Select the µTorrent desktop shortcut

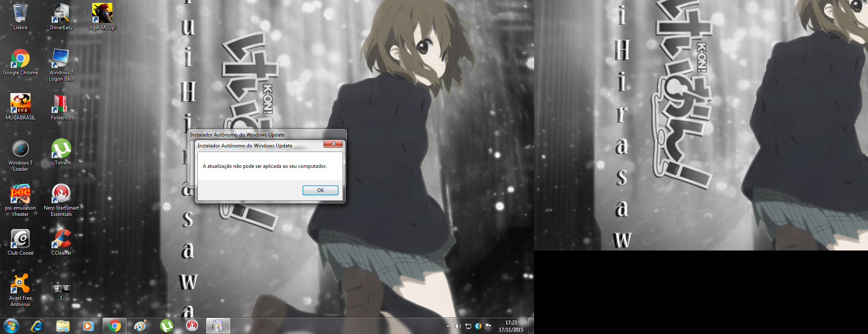[61, 150]
